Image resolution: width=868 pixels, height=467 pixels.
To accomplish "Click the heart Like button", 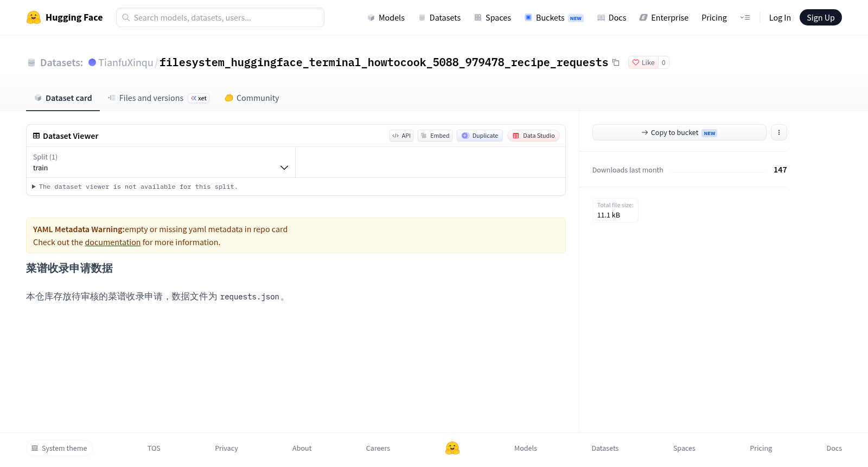I will 643,62.
